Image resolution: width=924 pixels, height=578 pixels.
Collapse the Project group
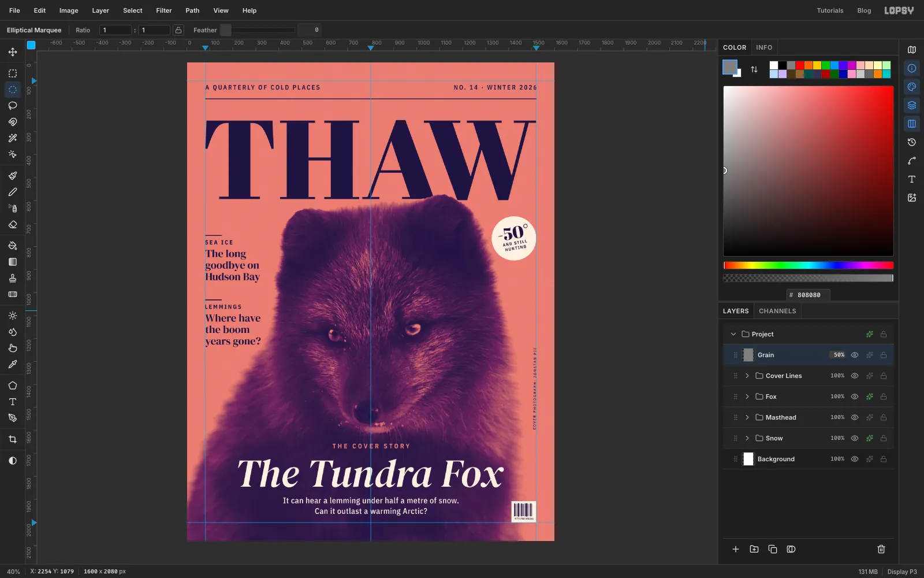[x=733, y=334]
